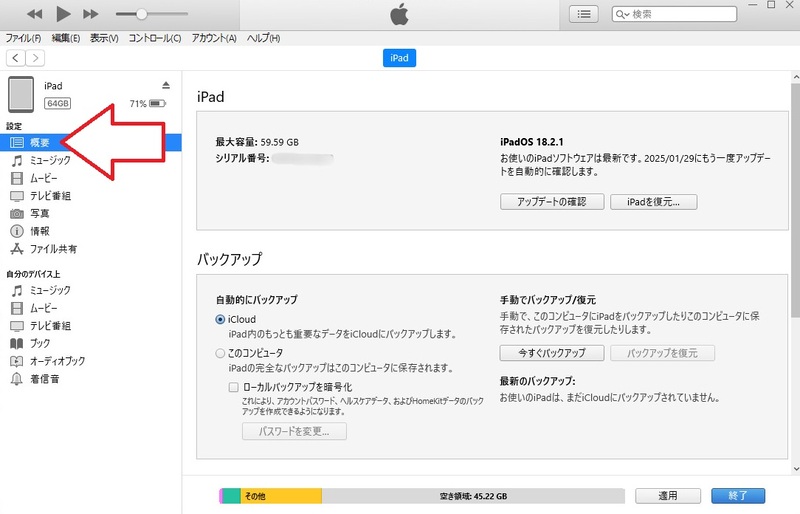Click the Apple logo in the header
Viewport: 800px width, 514px height.
point(399,14)
